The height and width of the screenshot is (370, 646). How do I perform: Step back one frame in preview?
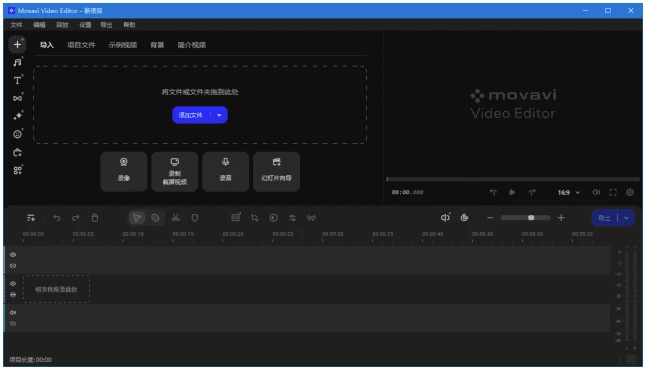pyautogui.click(x=493, y=192)
